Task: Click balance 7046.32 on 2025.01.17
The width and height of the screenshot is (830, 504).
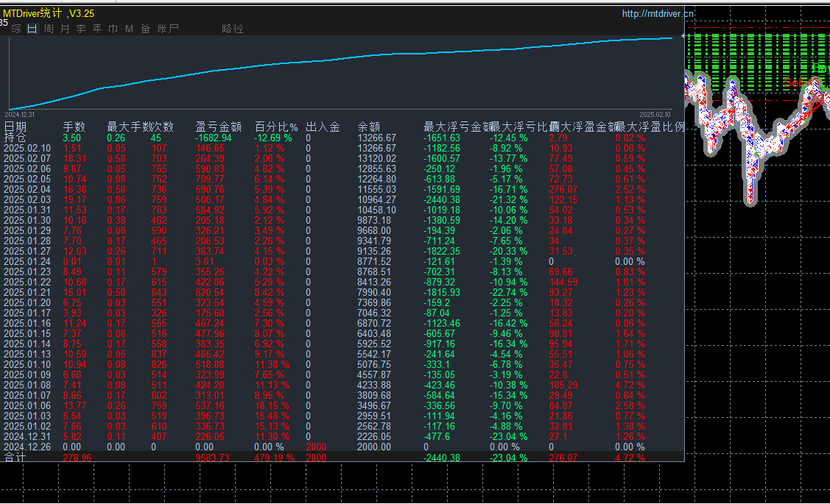Action: coord(374,313)
